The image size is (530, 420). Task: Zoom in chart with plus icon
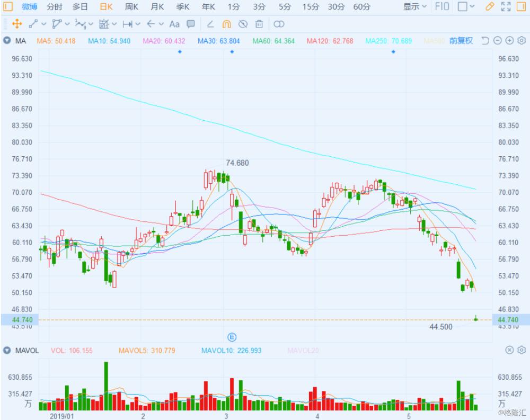coord(509,41)
